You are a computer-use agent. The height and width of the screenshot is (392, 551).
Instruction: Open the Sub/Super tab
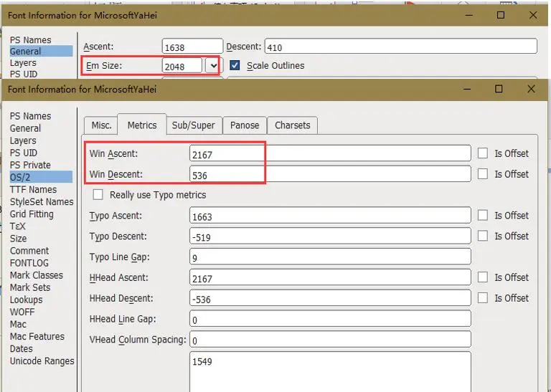[193, 125]
